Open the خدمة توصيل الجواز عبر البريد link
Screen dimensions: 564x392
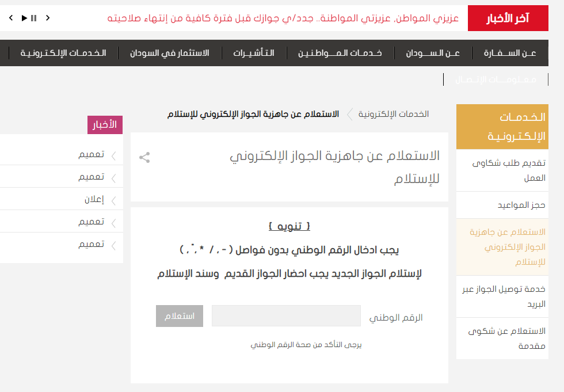[504, 296]
